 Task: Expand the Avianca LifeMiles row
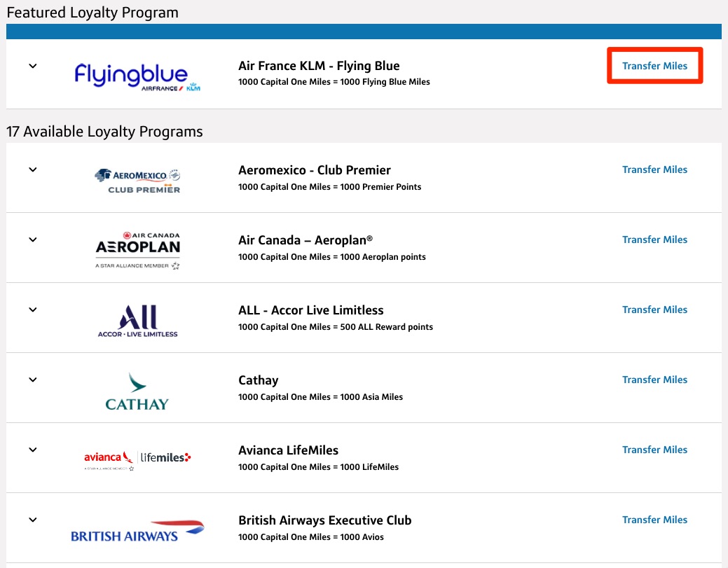32,450
